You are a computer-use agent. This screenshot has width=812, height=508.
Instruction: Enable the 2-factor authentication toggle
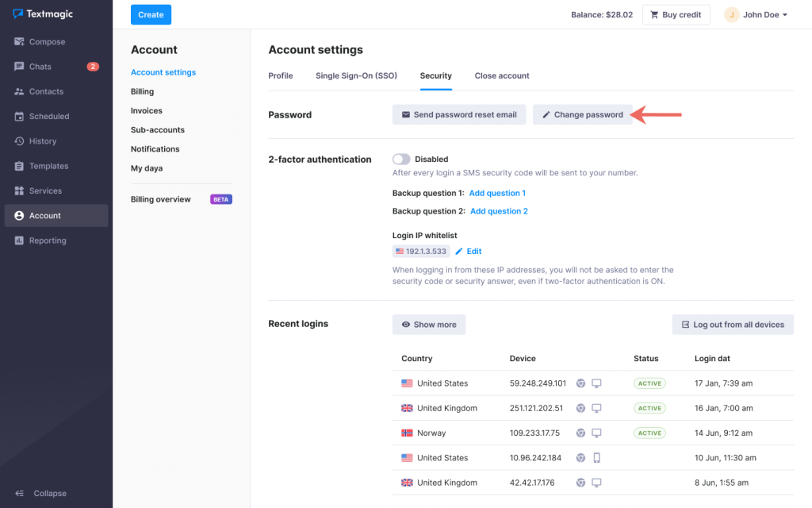pos(401,159)
